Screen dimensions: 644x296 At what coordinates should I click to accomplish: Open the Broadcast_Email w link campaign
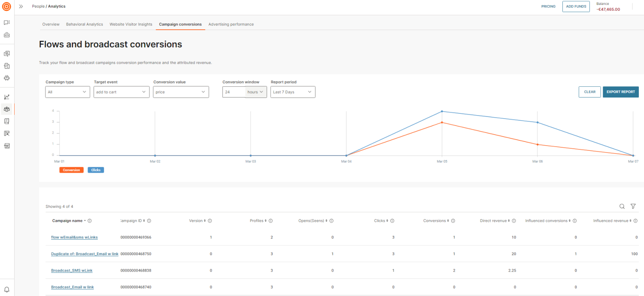[73, 287]
